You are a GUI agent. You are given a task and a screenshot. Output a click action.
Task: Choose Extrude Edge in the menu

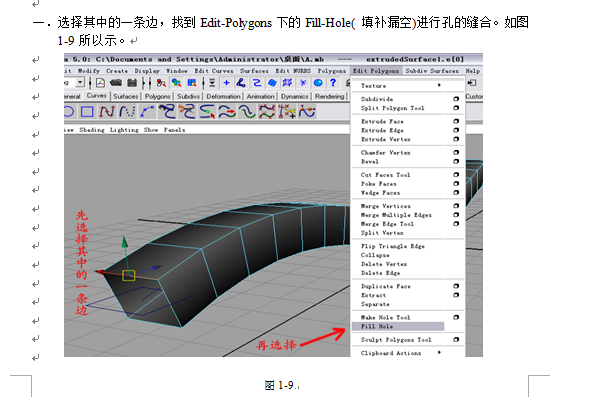click(382, 130)
